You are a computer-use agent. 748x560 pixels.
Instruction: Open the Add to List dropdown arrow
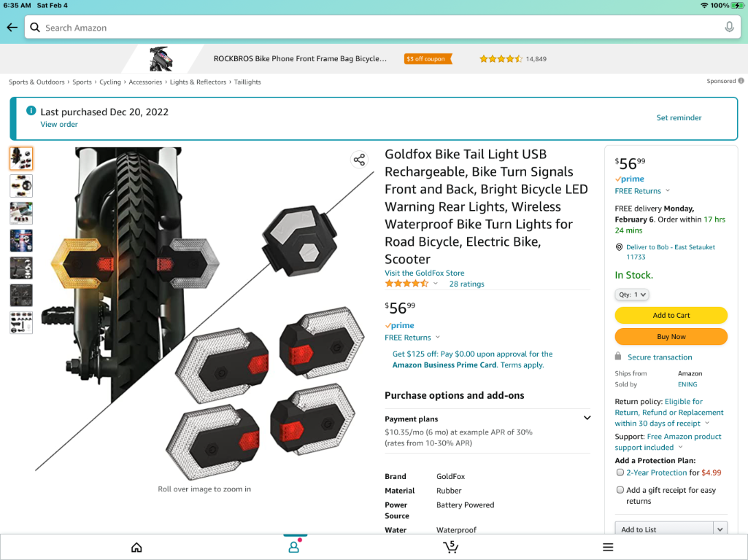tap(720, 529)
